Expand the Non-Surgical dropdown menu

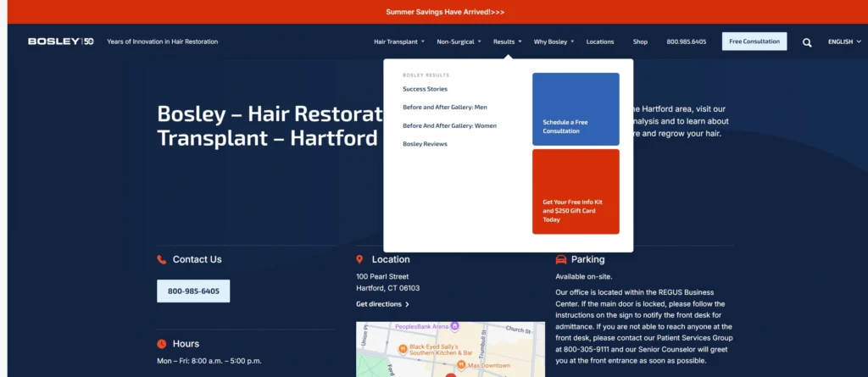pyautogui.click(x=459, y=42)
